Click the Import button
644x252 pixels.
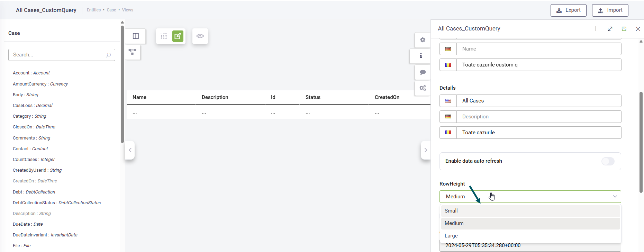pyautogui.click(x=610, y=10)
